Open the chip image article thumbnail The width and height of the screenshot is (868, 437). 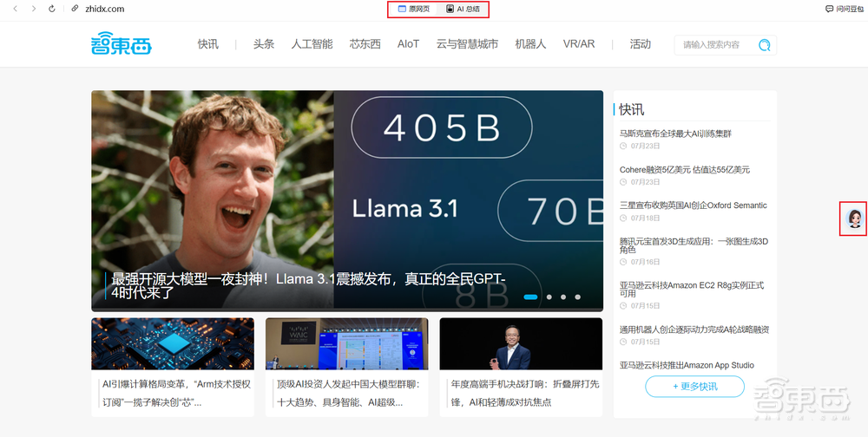click(x=173, y=343)
